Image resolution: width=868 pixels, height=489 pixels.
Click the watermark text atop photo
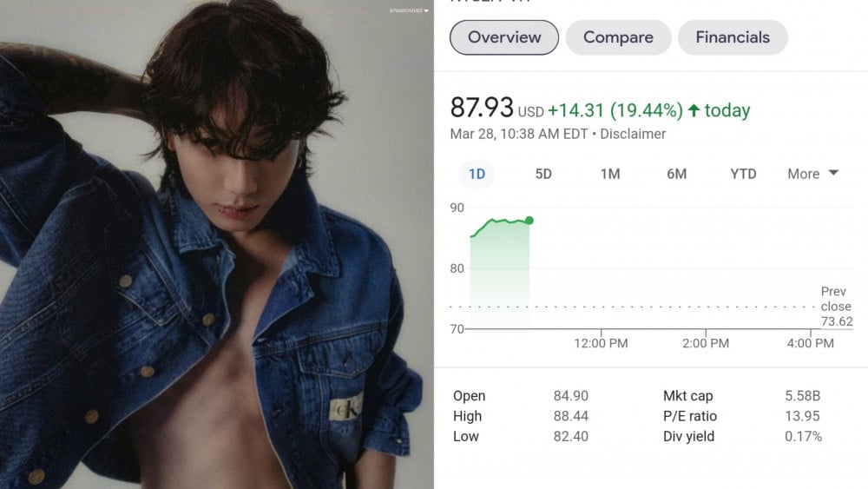[x=409, y=10]
